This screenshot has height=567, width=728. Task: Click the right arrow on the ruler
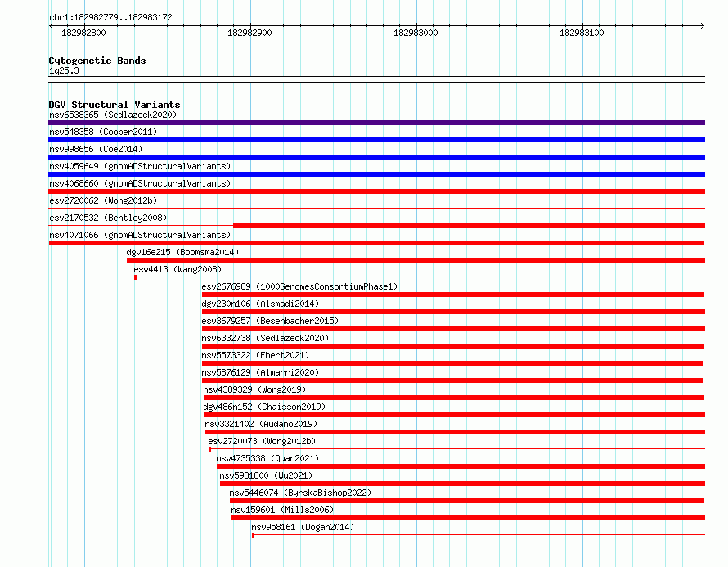703,25
